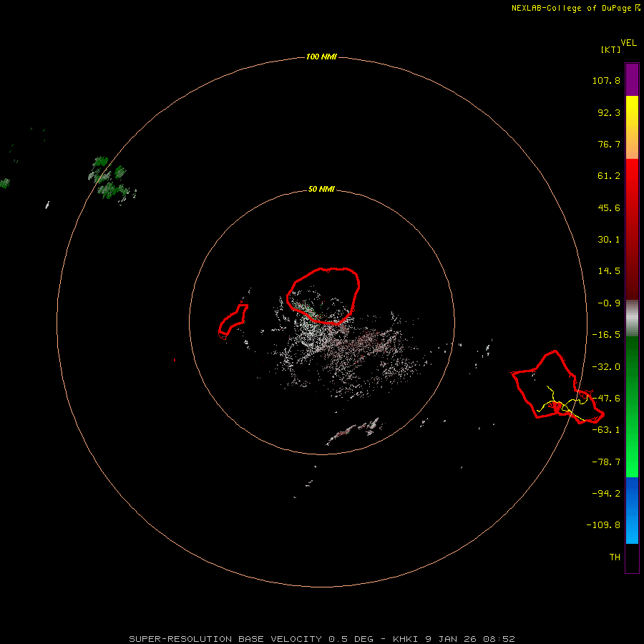Click the 107.8 velocity scale value

click(x=606, y=80)
